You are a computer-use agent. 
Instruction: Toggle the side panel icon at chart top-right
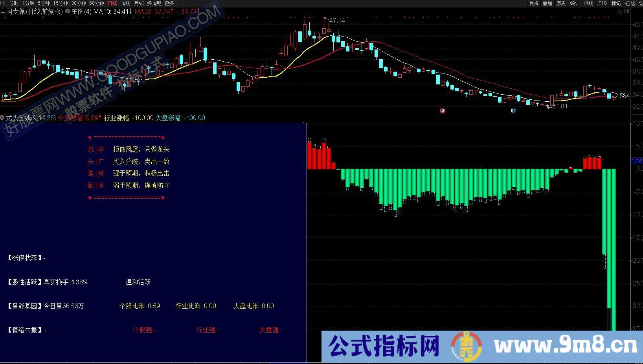(x=627, y=11)
